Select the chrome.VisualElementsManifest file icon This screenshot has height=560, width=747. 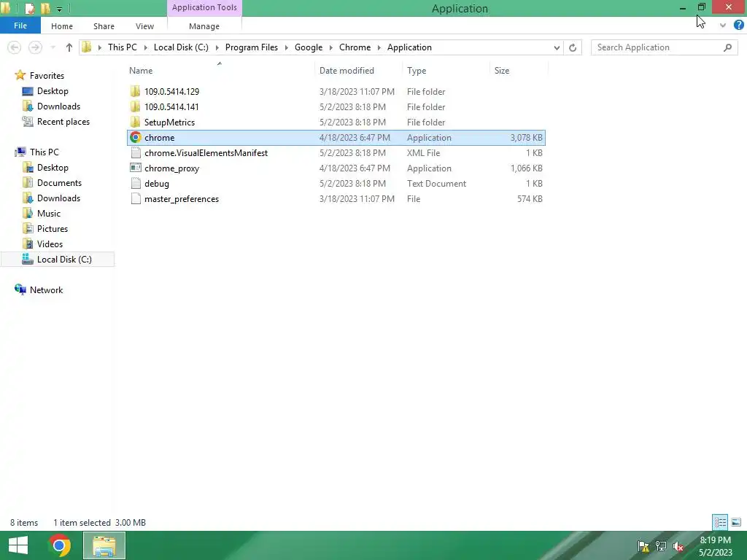(135, 153)
